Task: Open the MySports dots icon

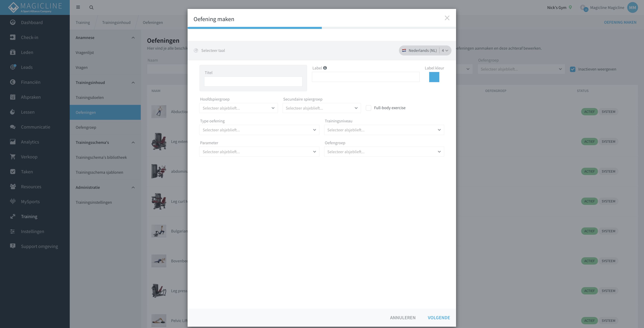Action: coord(13,201)
